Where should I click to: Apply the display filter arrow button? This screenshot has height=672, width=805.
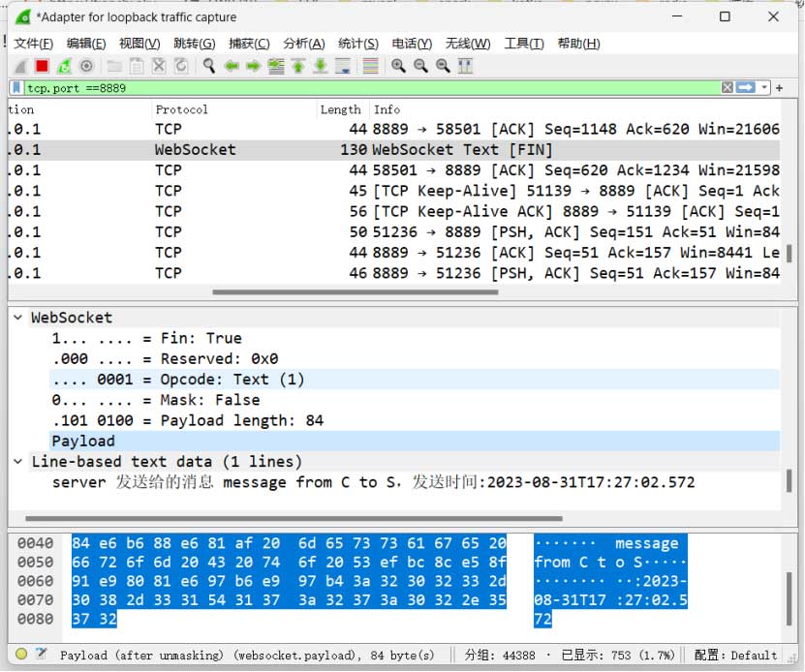click(746, 88)
